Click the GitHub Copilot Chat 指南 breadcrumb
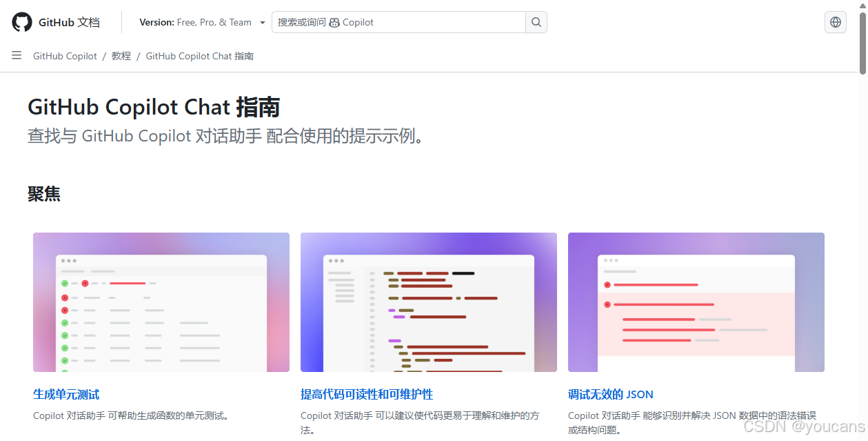The width and height of the screenshot is (868, 441). tap(199, 55)
